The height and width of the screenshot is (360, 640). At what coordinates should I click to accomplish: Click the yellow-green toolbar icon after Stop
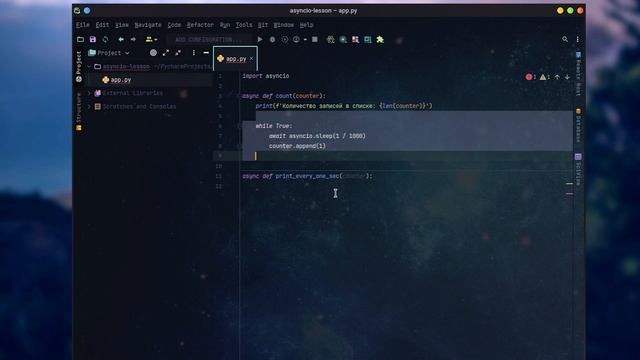pos(331,40)
